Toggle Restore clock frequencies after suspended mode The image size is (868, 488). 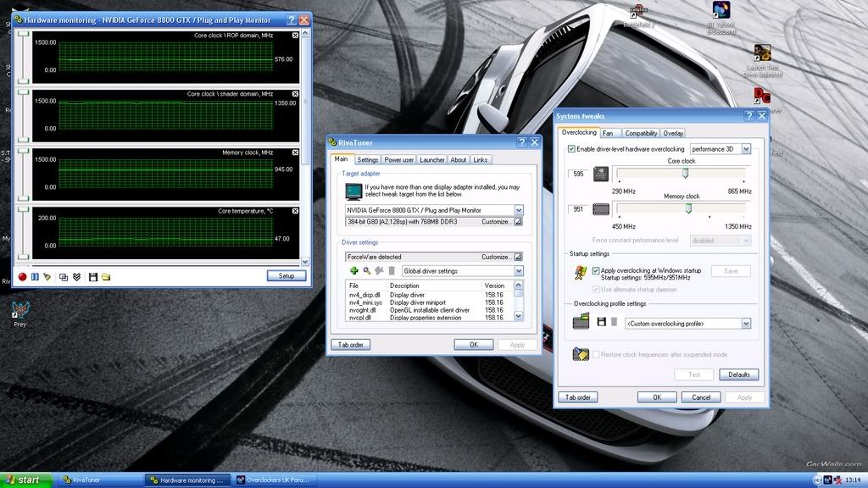596,355
